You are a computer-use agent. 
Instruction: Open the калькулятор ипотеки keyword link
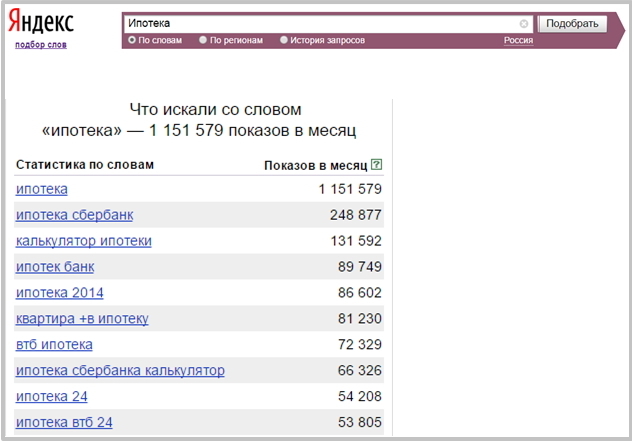(x=84, y=241)
